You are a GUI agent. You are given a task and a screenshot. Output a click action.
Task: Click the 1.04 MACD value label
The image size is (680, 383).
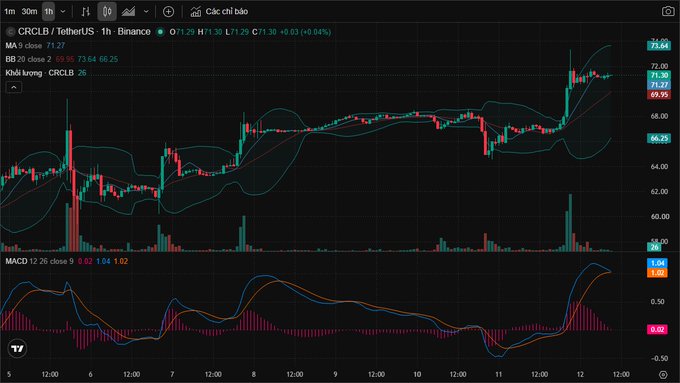[657, 263]
